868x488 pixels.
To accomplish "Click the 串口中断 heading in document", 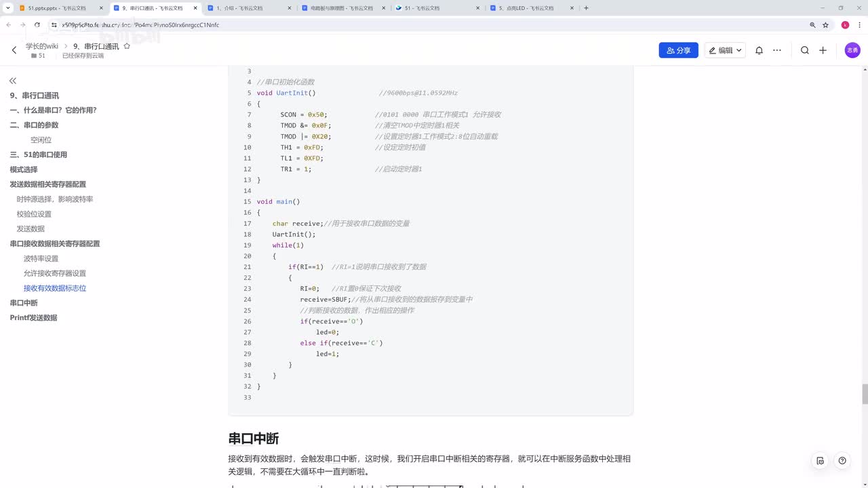I will 254,439.
